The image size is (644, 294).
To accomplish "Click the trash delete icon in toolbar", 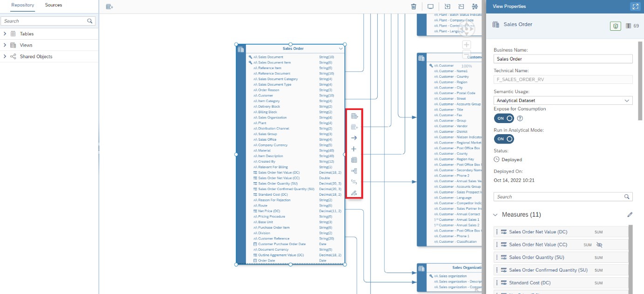I will (x=414, y=7).
